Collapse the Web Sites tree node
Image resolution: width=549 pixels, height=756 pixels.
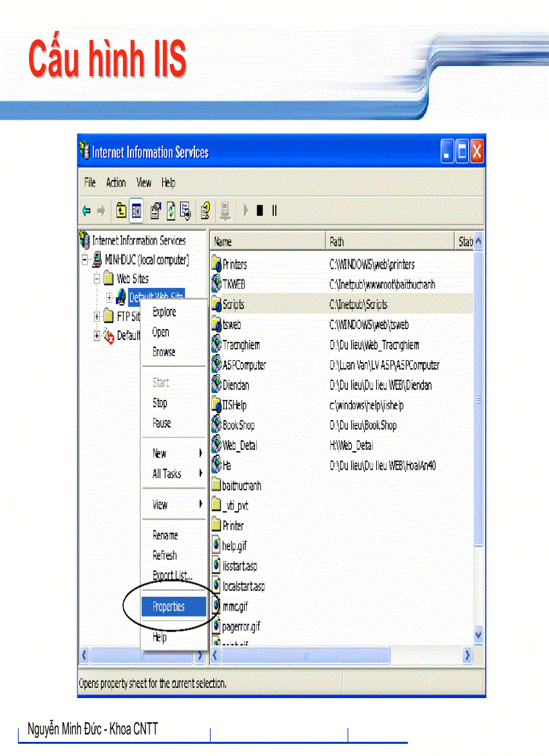(x=96, y=278)
